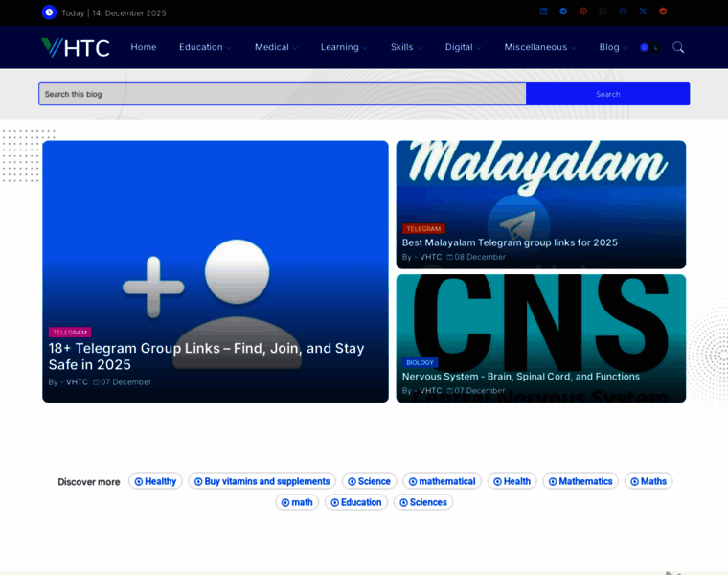Open 'Nervous System - Brain, Spinal Cord' title
Image resolution: width=728 pixels, height=575 pixels.
[x=521, y=377]
